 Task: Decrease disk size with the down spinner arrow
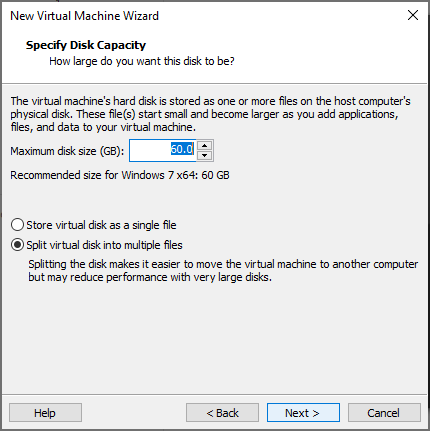click(x=204, y=155)
